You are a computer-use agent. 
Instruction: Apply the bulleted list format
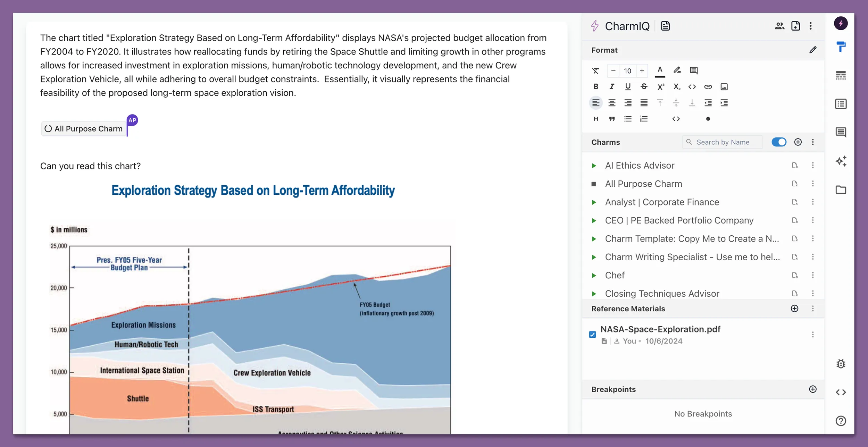tap(627, 119)
